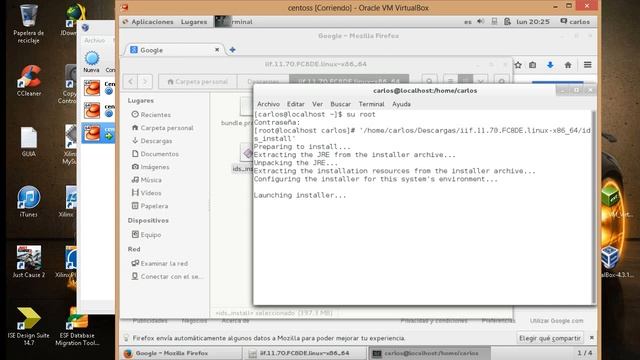Open Papelera de reciclaje desktop icon
640x360 pixels.
[28, 24]
